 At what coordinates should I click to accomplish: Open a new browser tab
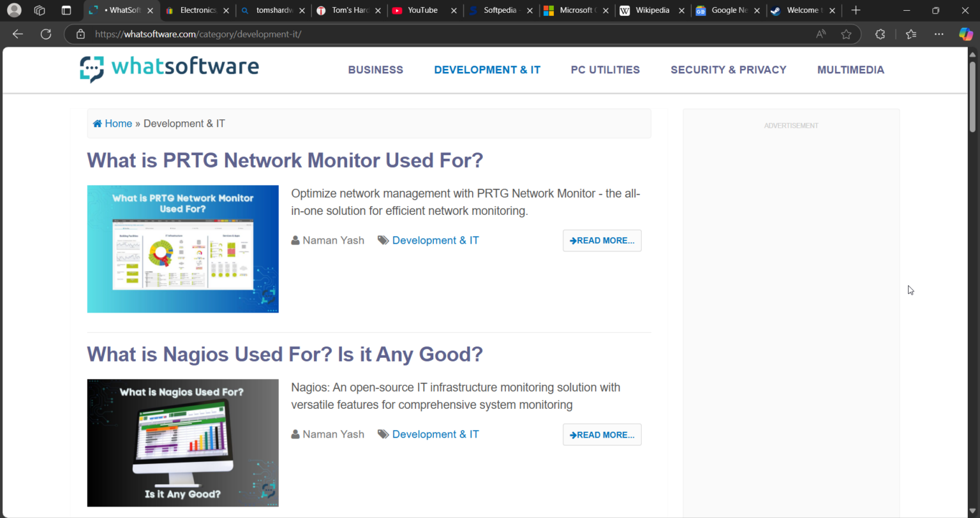[855, 10]
